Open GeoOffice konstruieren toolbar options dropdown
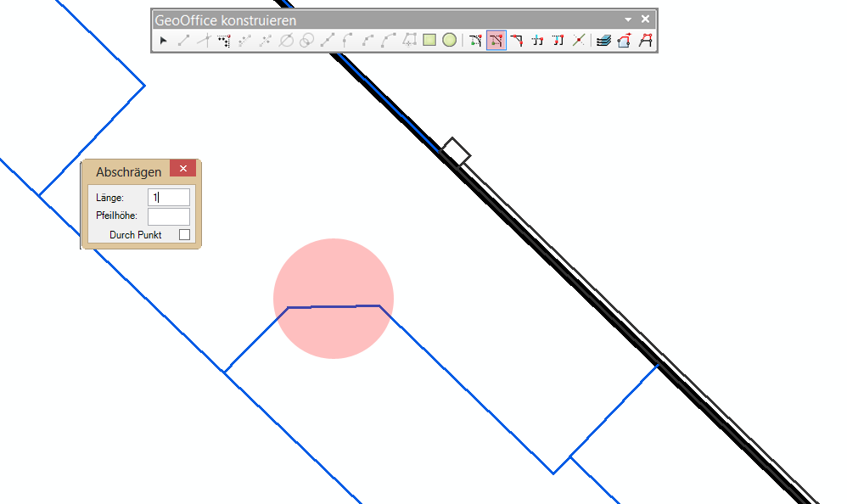 point(628,19)
